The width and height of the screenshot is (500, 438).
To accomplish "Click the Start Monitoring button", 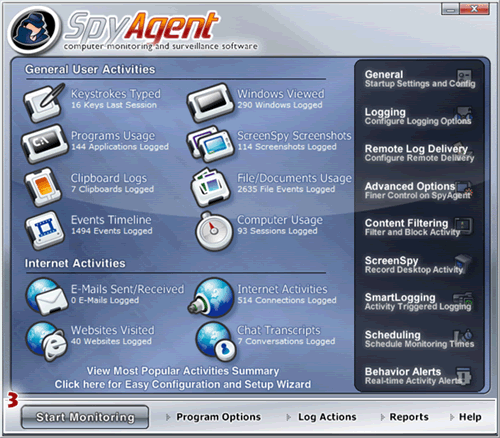I will (85, 417).
